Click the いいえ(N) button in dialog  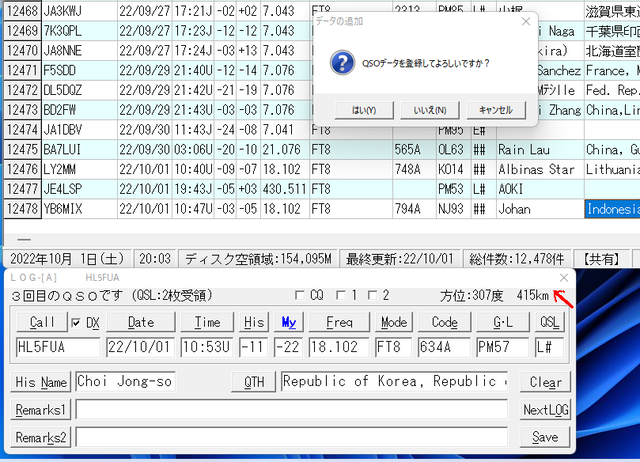(x=430, y=110)
